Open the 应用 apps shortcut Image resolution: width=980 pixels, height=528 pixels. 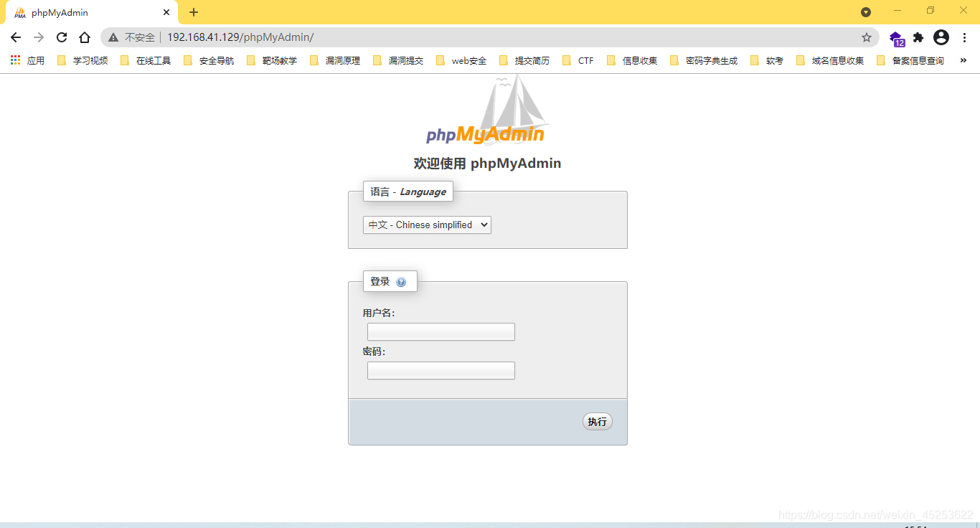28,61
